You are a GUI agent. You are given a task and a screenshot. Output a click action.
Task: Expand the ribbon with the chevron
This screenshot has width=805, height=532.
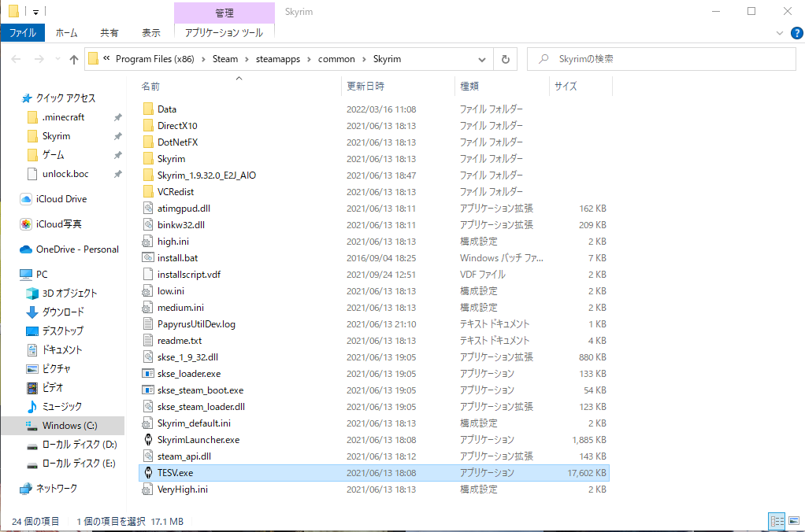coord(779,33)
